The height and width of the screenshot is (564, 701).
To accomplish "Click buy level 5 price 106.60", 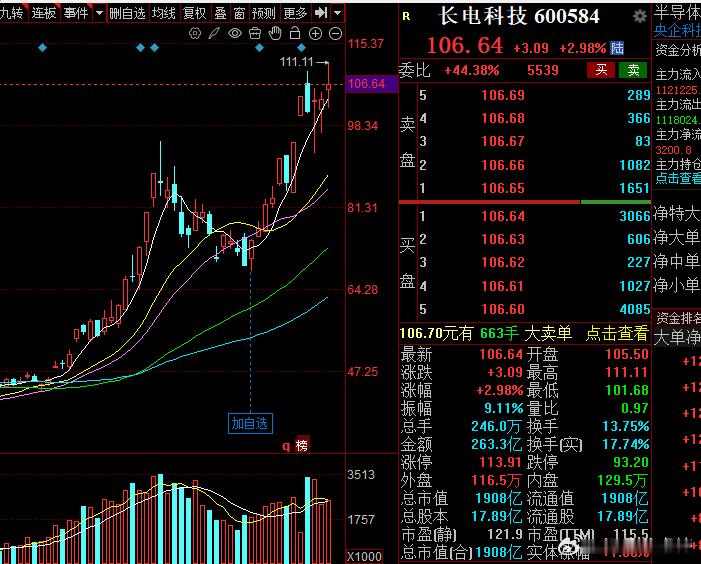I will [503, 309].
